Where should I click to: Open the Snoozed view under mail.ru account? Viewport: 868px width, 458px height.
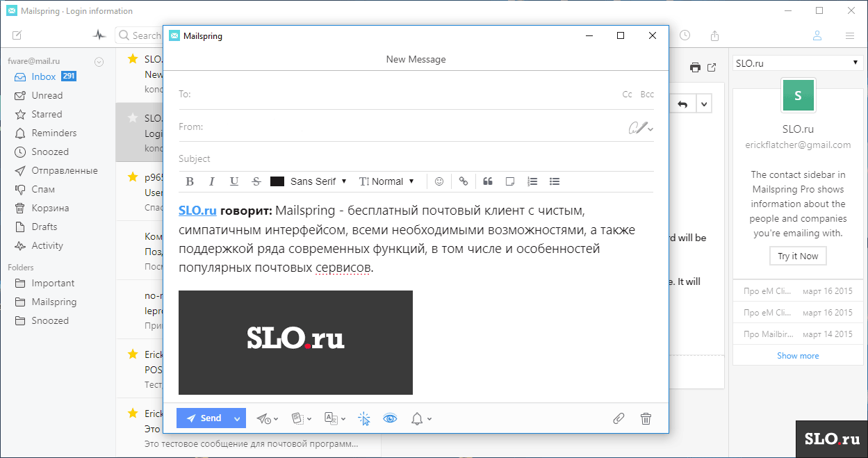coord(50,152)
